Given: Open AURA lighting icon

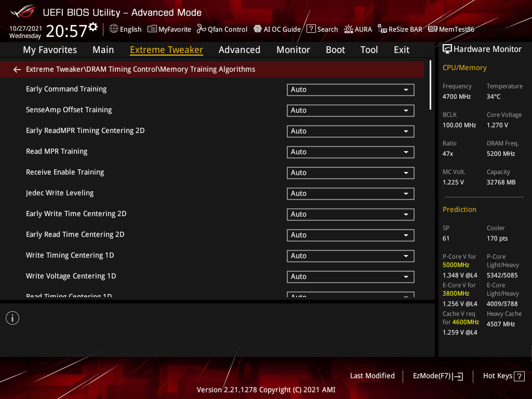Looking at the screenshot, I should (349, 29).
